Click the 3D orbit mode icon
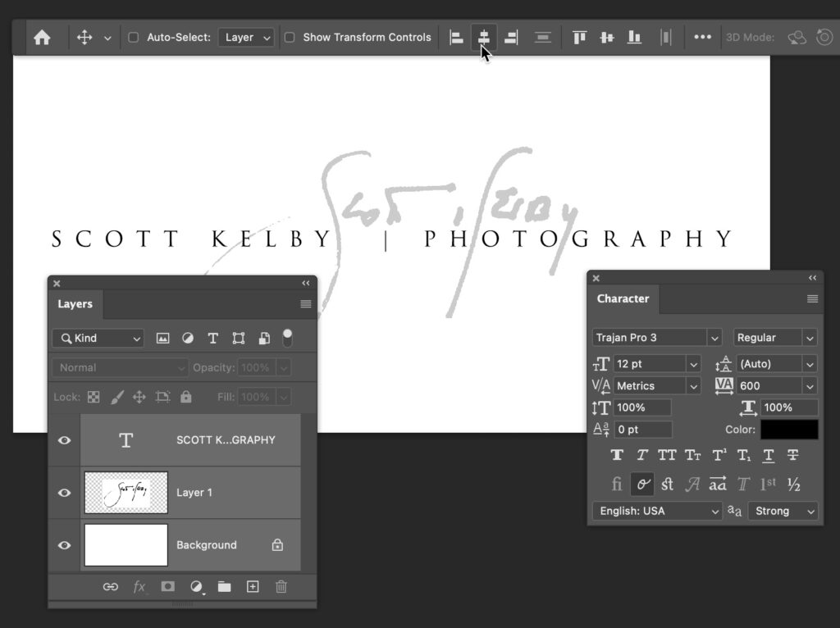840x628 pixels. click(797, 38)
